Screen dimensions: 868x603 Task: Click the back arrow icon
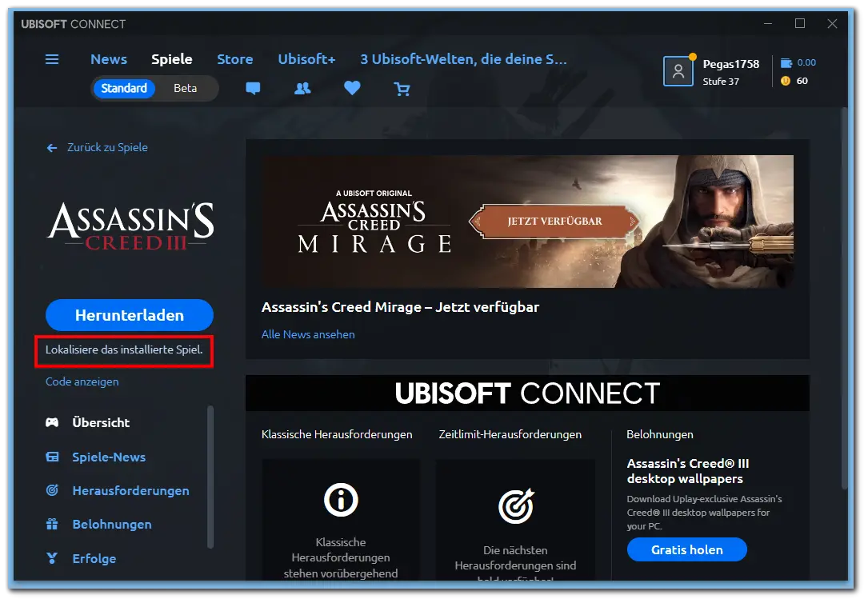52,148
